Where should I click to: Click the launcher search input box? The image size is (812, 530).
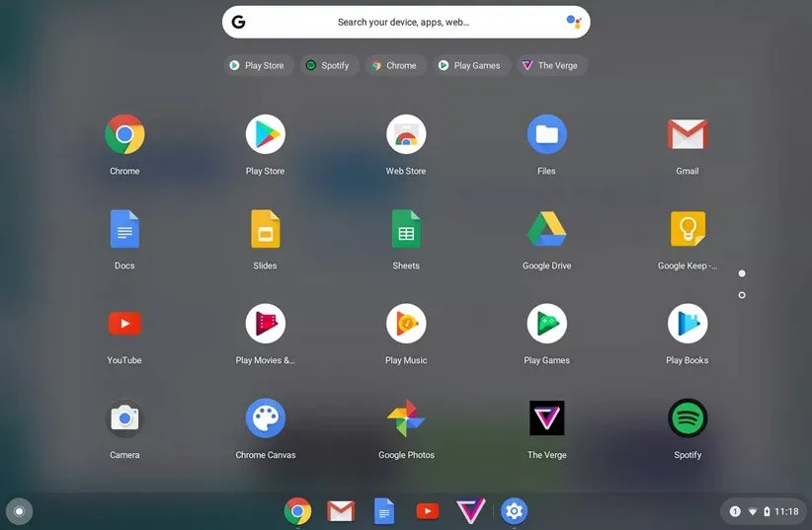pyautogui.click(x=403, y=22)
